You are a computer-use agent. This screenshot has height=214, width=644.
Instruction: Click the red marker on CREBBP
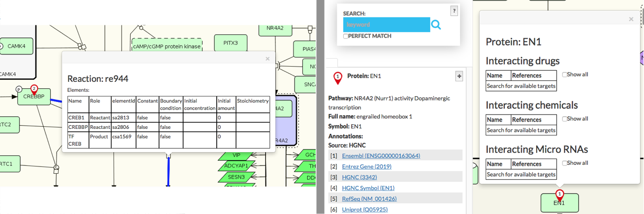pyautogui.click(x=34, y=90)
